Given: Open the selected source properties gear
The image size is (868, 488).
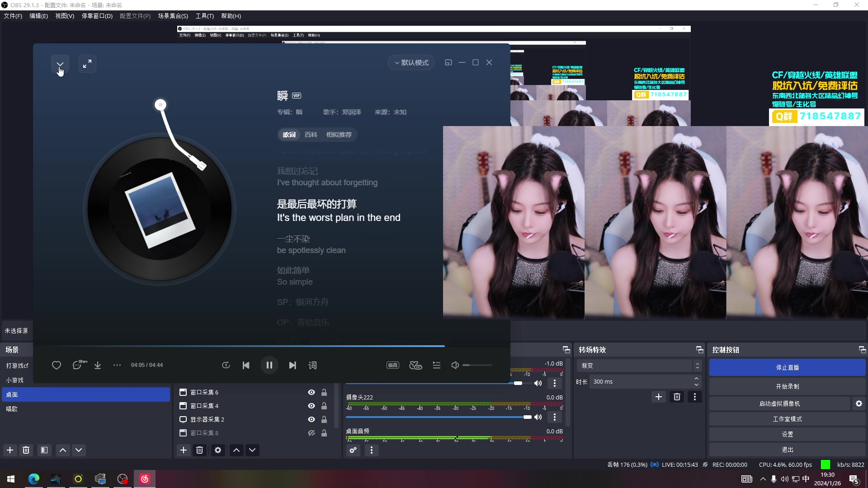Looking at the screenshot, I should 218,450.
